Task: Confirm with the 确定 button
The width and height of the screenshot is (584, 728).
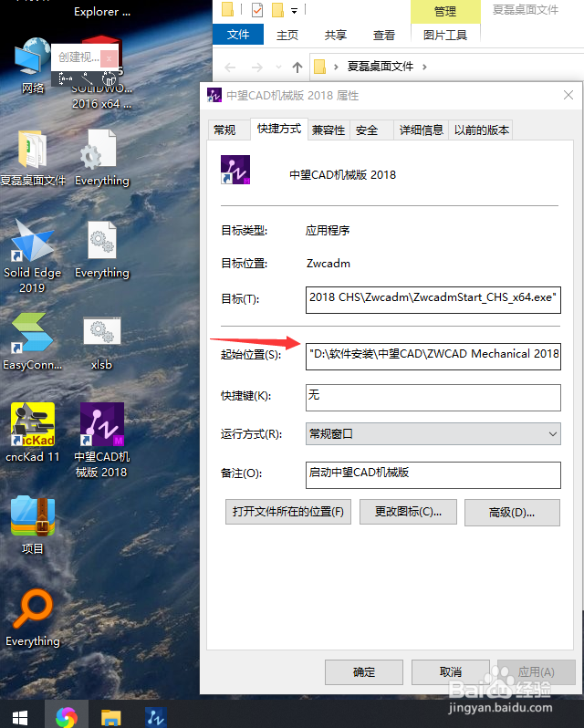Action: 364,672
